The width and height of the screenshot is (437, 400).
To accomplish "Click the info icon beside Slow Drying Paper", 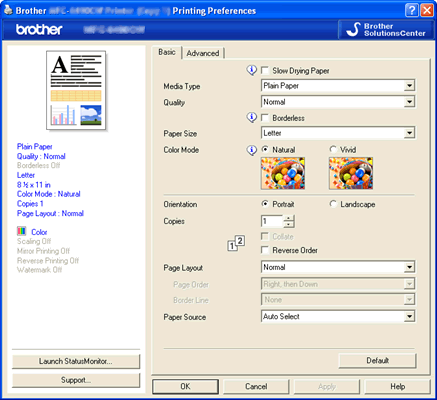I will coord(252,70).
